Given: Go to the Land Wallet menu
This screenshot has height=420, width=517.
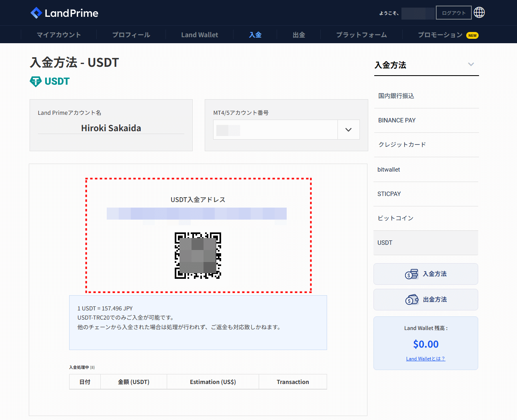Looking at the screenshot, I should coord(200,35).
